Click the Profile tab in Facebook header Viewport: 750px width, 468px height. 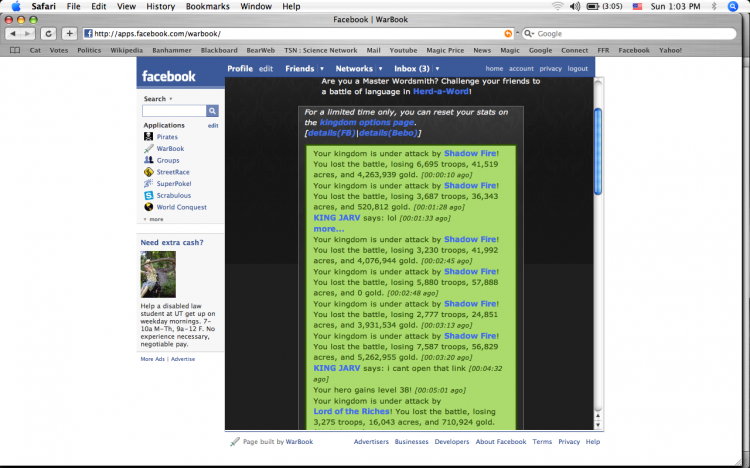[240, 69]
